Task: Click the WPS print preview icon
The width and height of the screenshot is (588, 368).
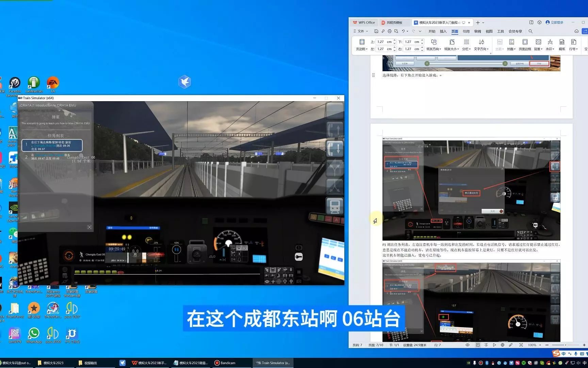Action: point(396,31)
